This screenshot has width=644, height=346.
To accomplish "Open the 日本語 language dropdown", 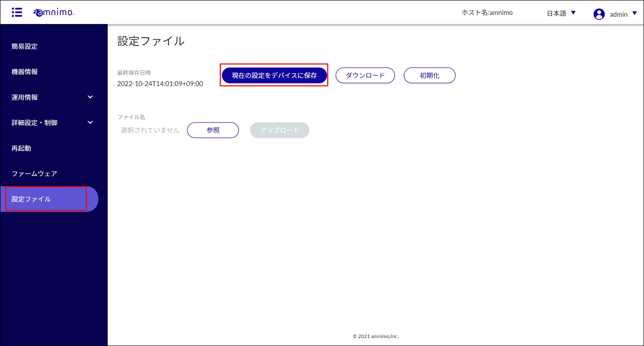I will point(561,13).
